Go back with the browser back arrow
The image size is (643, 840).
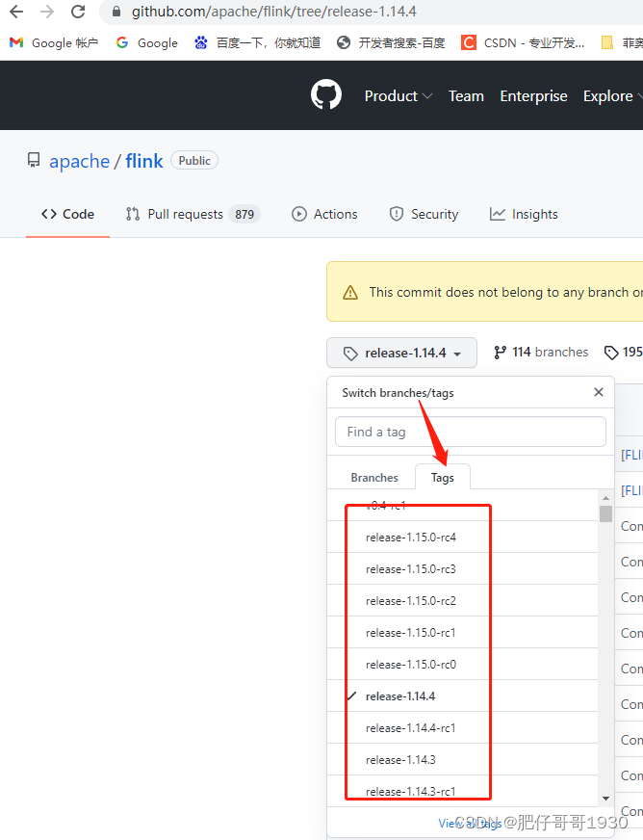(x=16, y=12)
